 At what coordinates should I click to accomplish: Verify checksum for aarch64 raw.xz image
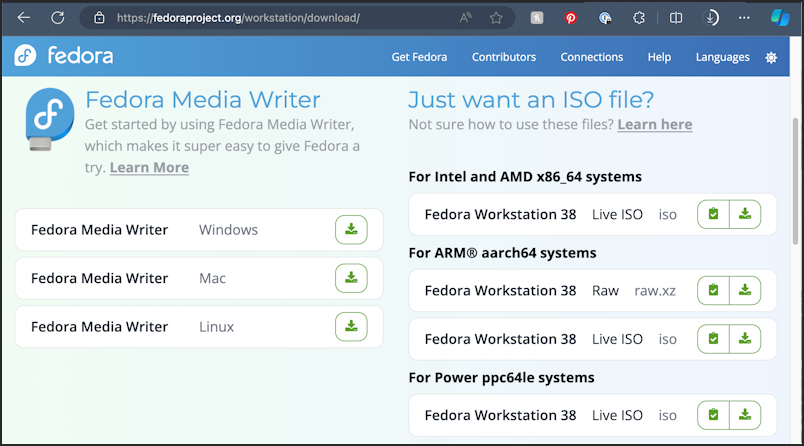point(713,291)
